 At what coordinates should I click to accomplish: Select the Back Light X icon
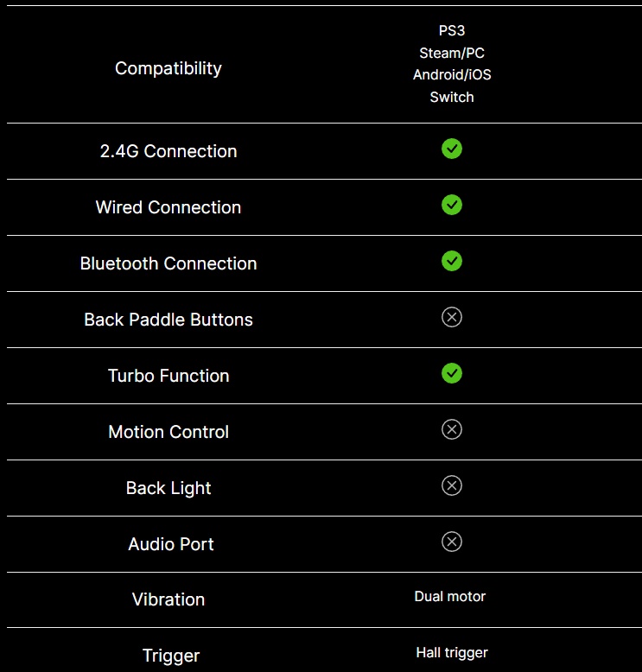point(452,485)
